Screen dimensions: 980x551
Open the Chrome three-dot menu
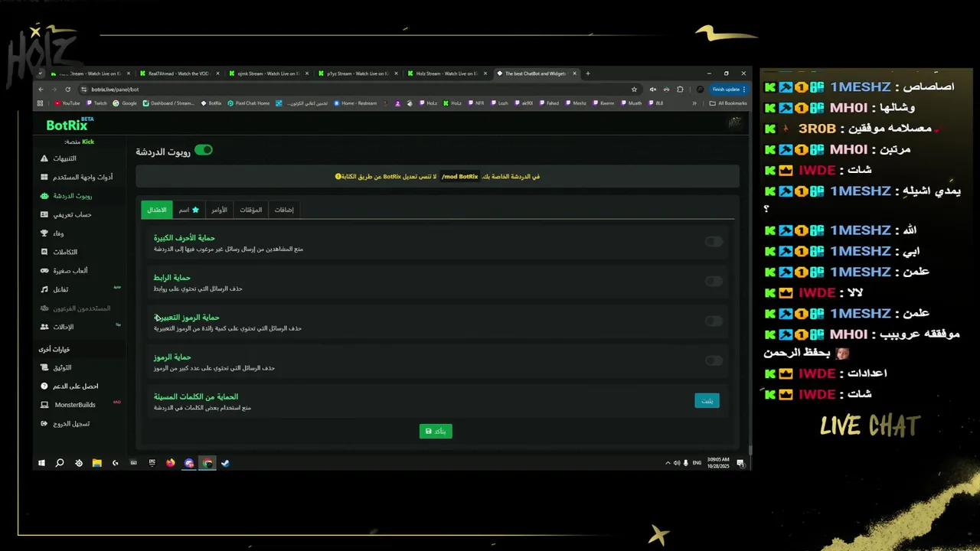(744, 89)
